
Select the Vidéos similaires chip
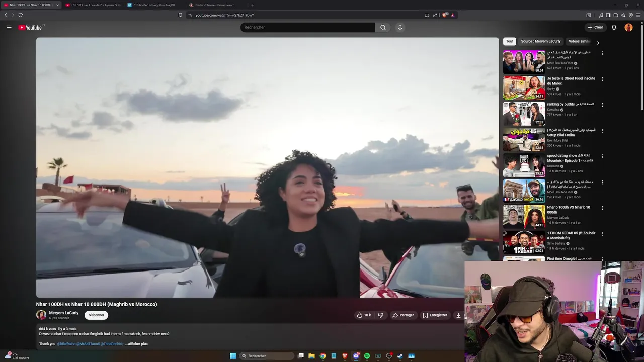pos(579,41)
